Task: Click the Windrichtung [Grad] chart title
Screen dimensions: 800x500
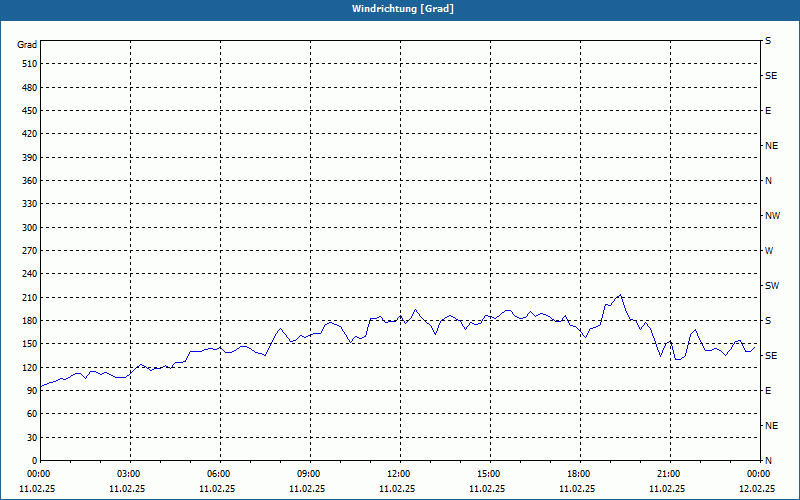Action: [x=403, y=9]
